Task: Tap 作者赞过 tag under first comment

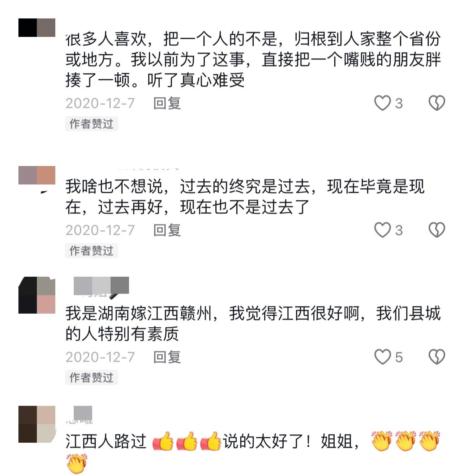Action: tap(91, 124)
